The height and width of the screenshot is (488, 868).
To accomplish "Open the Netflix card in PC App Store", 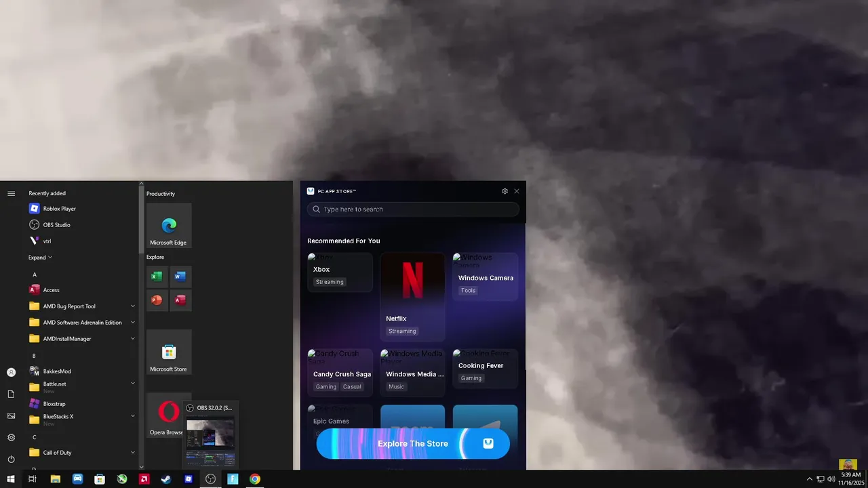I will pyautogui.click(x=413, y=297).
